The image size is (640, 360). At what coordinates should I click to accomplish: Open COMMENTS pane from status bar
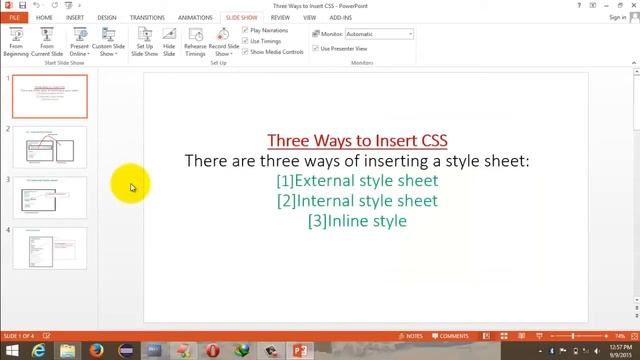point(450,336)
